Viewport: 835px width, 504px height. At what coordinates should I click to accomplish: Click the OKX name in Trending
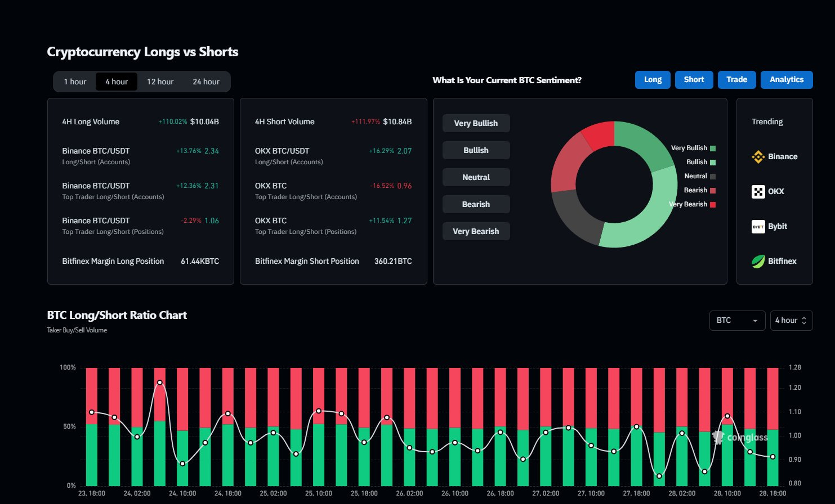pyautogui.click(x=776, y=192)
